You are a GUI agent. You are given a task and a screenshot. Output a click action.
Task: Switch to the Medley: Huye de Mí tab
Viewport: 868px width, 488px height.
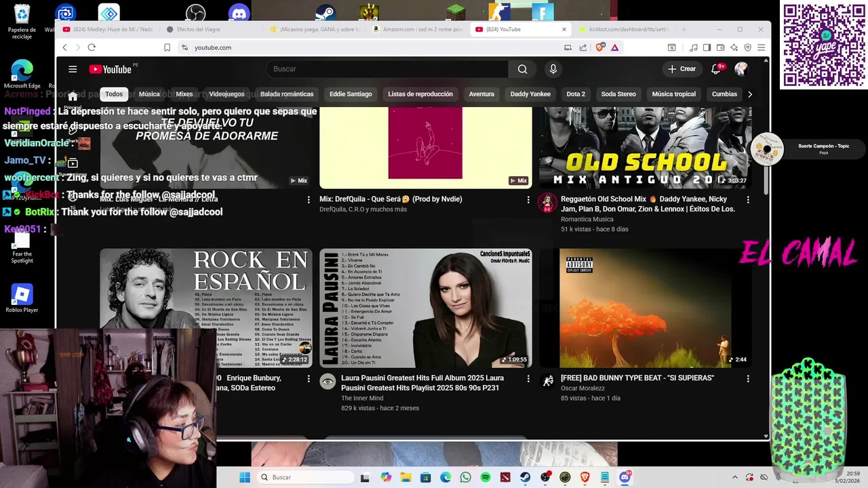click(108, 29)
